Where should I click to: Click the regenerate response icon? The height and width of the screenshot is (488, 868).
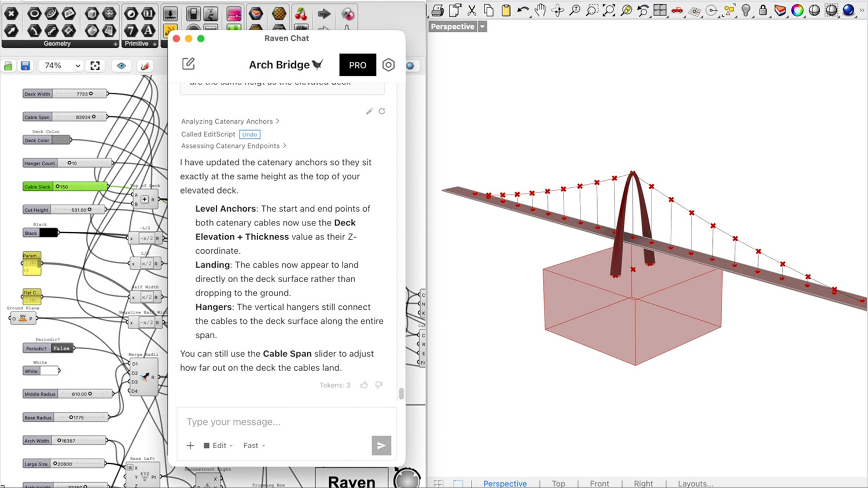(x=382, y=112)
